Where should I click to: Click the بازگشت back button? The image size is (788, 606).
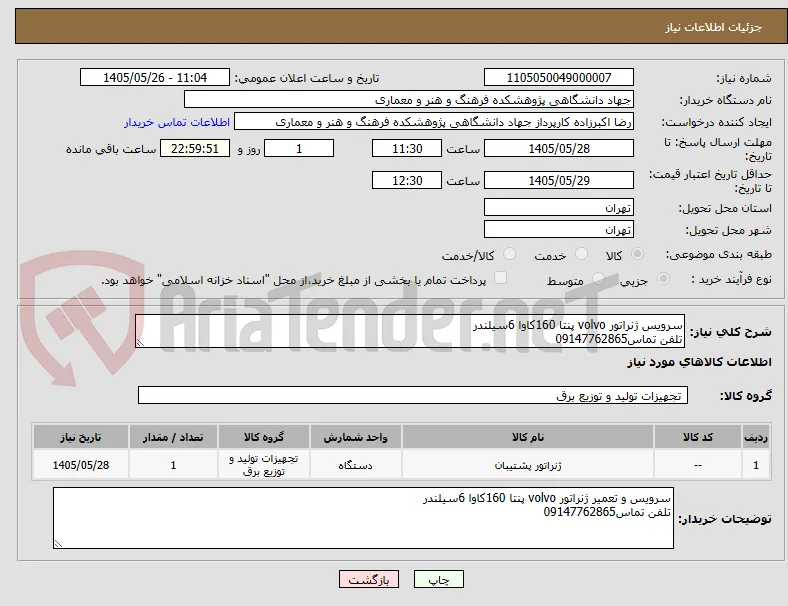coord(369,579)
